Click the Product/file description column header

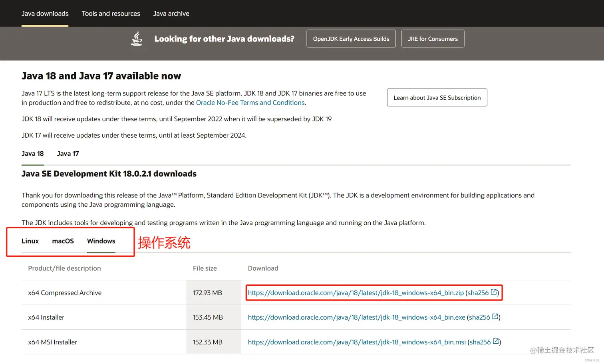tap(64, 268)
